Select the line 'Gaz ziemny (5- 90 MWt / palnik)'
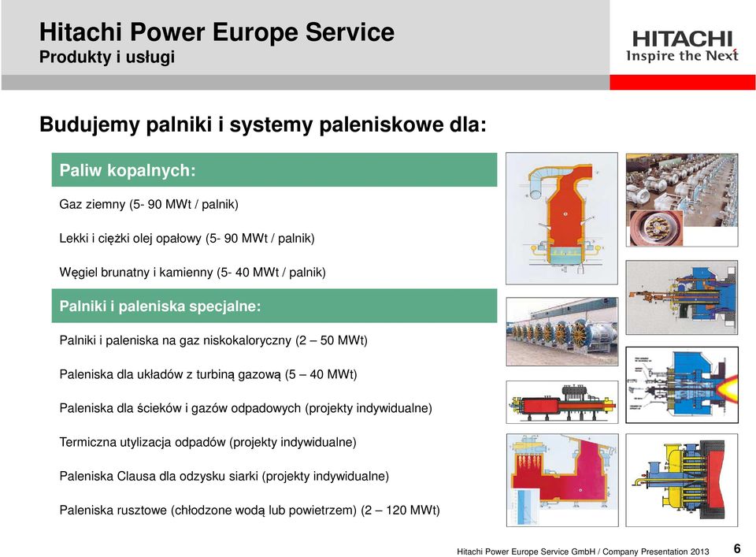Viewport: 756px width, 557px height. (149, 205)
